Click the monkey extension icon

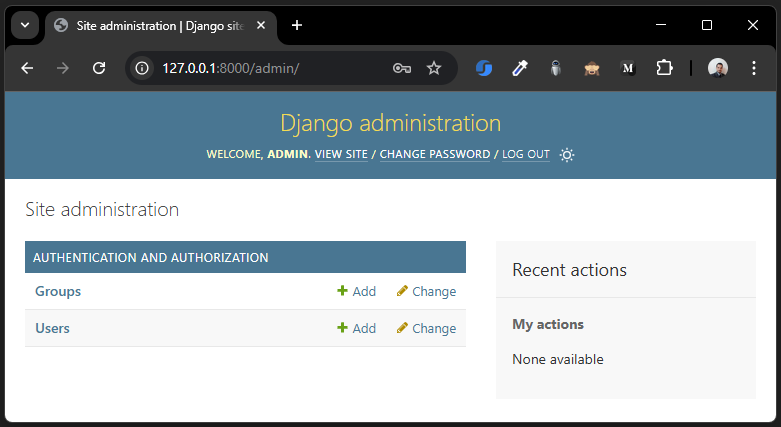592,68
